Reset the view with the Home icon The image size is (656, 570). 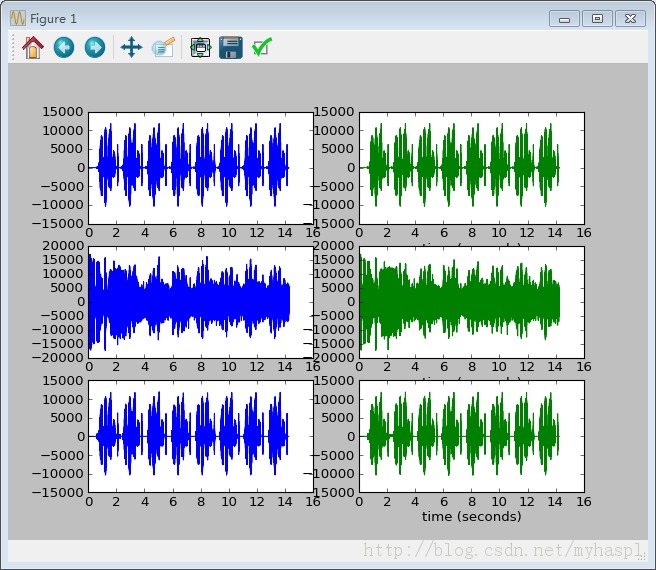[33, 47]
